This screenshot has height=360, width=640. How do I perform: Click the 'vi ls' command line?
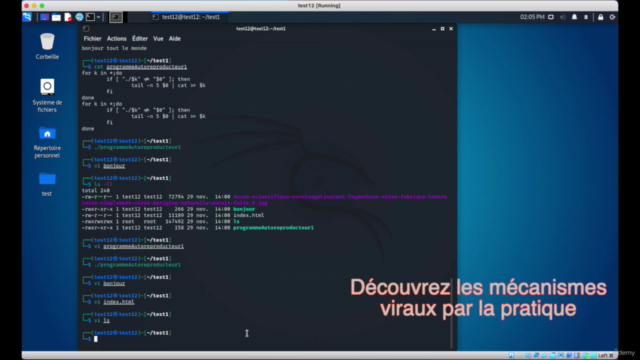(102, 320)
